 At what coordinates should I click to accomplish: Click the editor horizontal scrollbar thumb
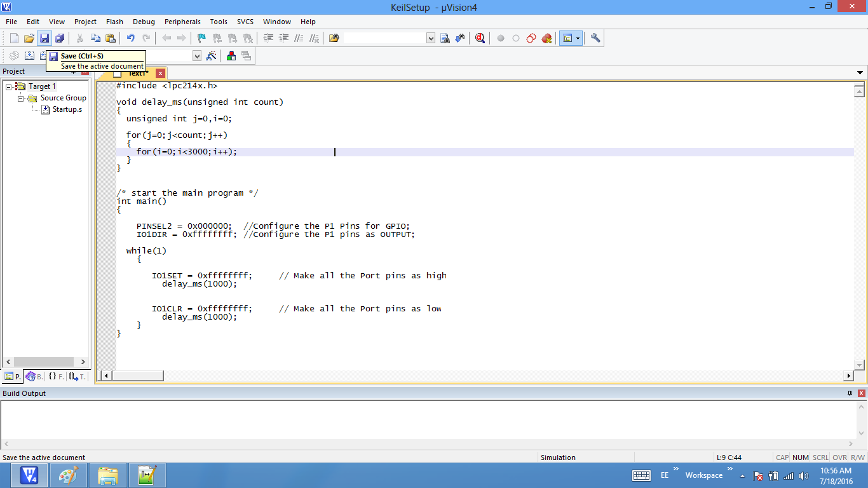tap(138, 376)
